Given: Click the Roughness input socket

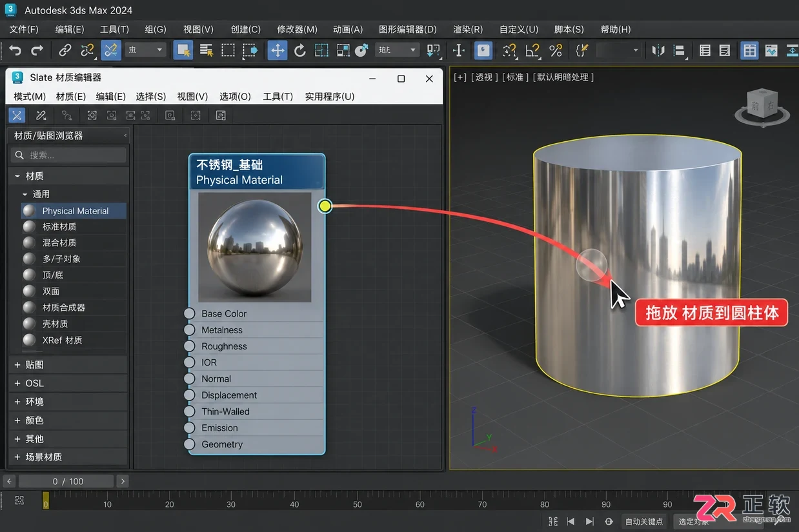Looking at the screenshot, I should (x=189, y=346).
